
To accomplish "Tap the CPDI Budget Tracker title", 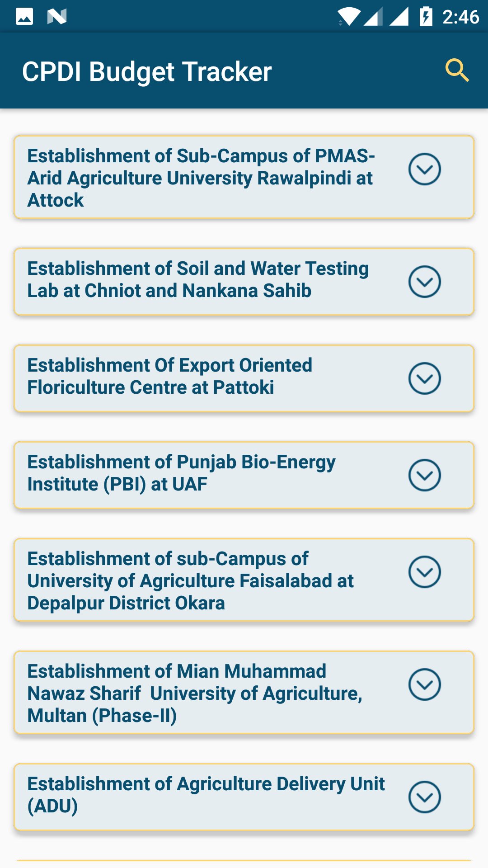I will coord(147,71).
